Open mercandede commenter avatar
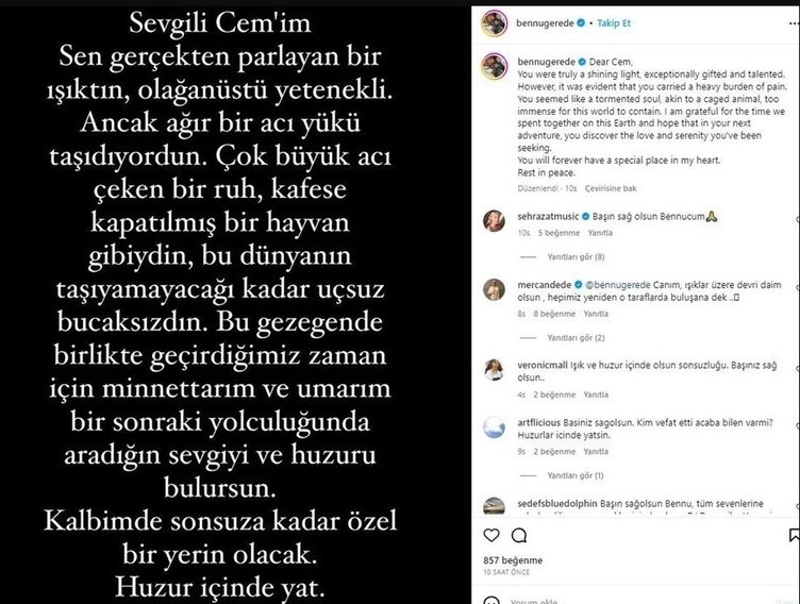 [494, 290]
